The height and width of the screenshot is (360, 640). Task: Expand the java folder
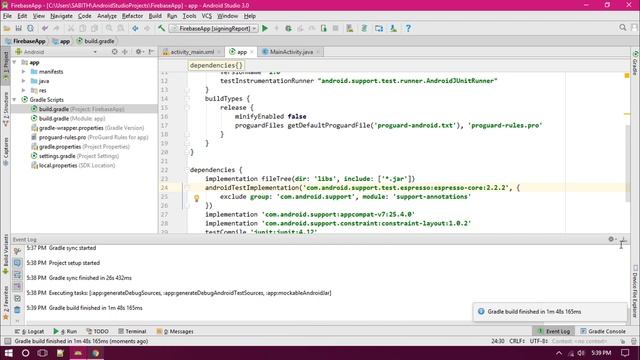24,81
